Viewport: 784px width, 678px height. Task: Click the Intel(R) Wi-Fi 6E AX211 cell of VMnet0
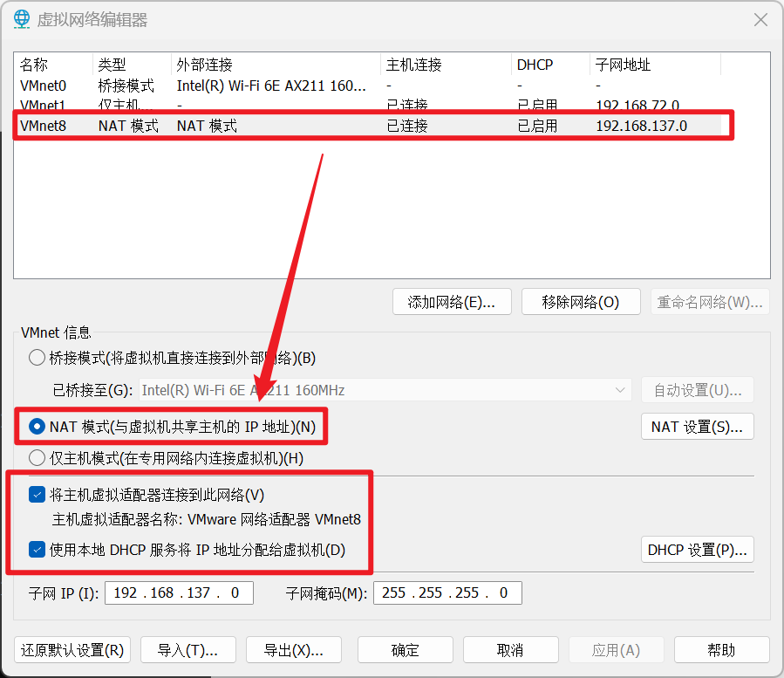click(271, 86)
